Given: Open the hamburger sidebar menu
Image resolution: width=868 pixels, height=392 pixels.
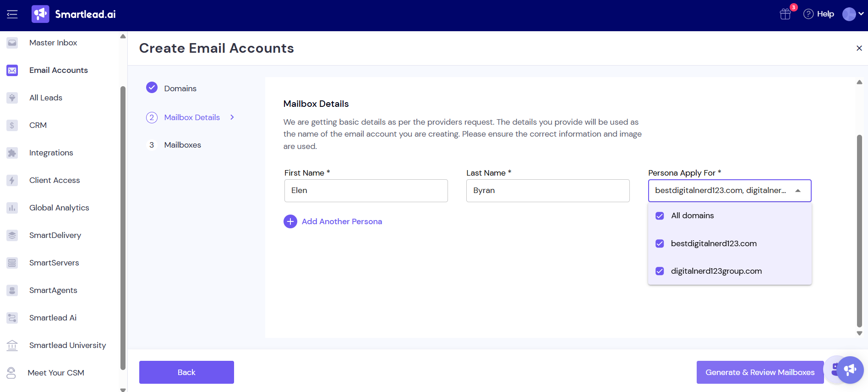Looking at the screenshot, I should [12, 14].
